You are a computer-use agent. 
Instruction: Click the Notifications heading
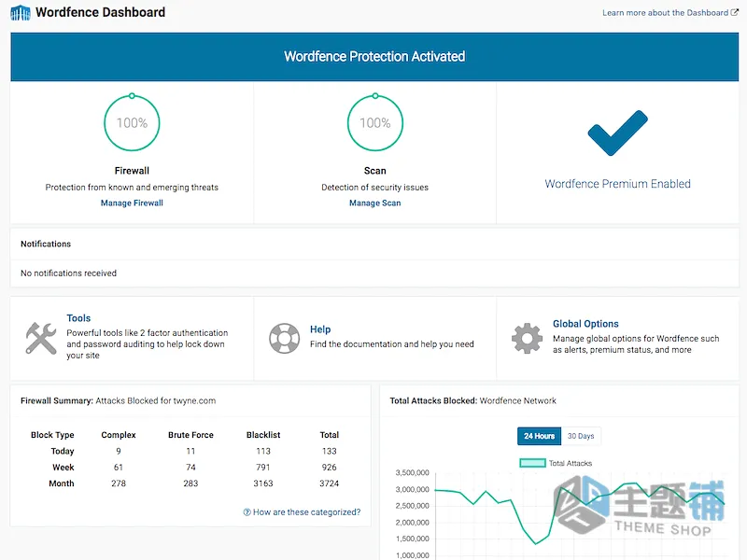(x=46, y=244)
